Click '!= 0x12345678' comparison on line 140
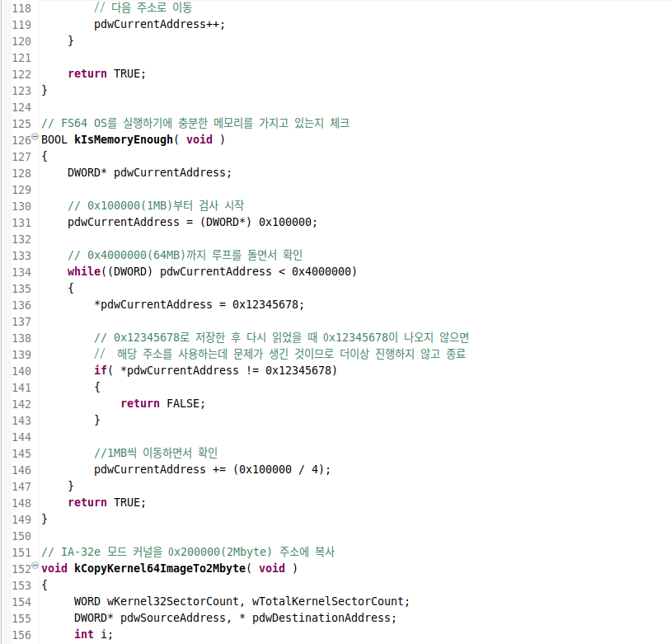Image resolution: width=671 pixels, height=644 pixels. click(289, 371)
